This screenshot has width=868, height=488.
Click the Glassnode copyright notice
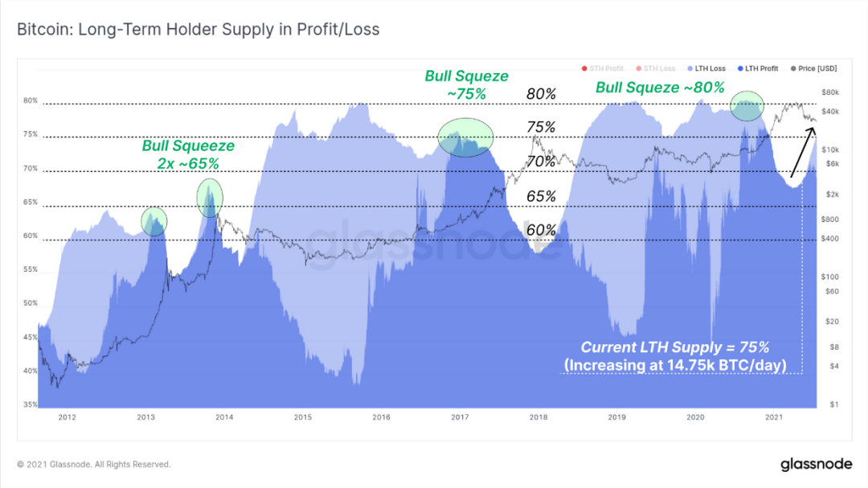tap(93, 464)
